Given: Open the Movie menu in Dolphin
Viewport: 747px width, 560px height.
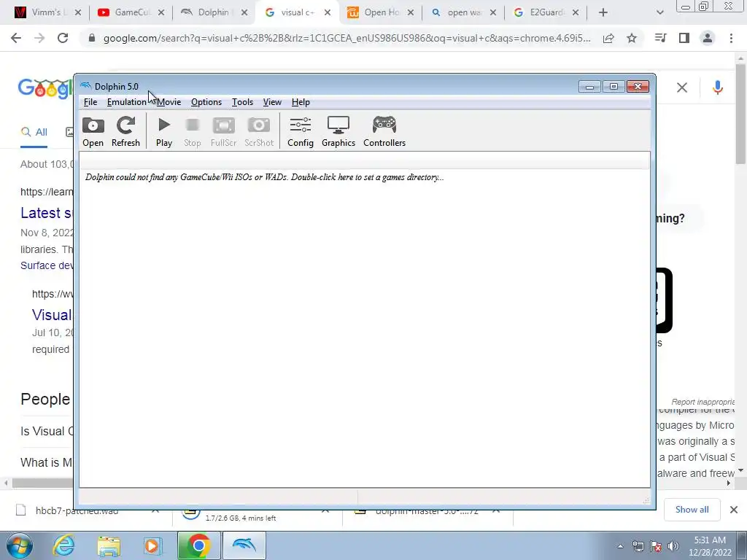Looking at the screenshot, I should point(169,102).
